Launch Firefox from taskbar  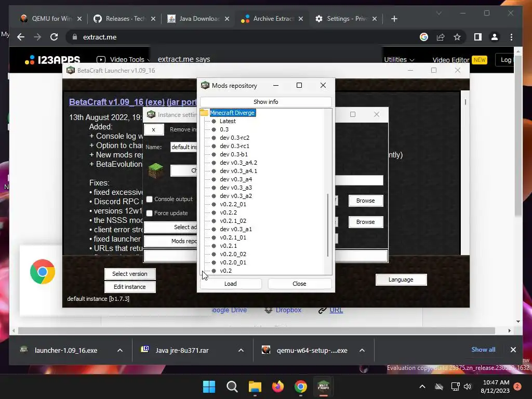tap(278, 387)
